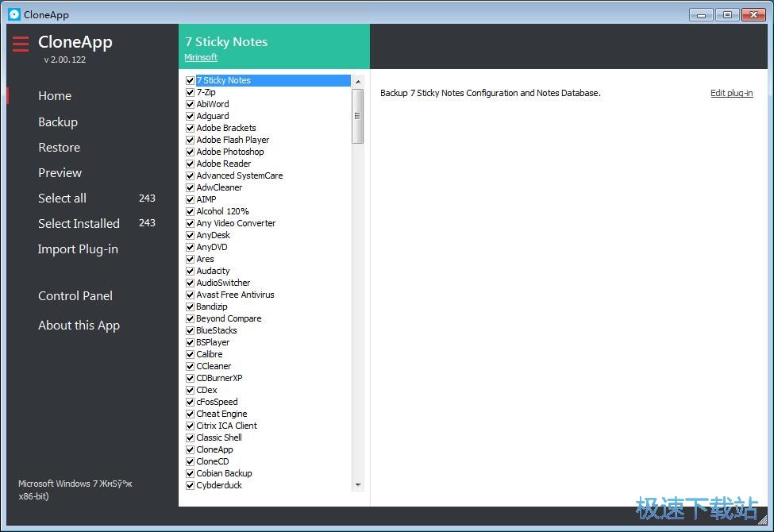Maximize the CloneApp window
Image resolution: width=774 pixels, height=532 pixels.
coord(727,15)
